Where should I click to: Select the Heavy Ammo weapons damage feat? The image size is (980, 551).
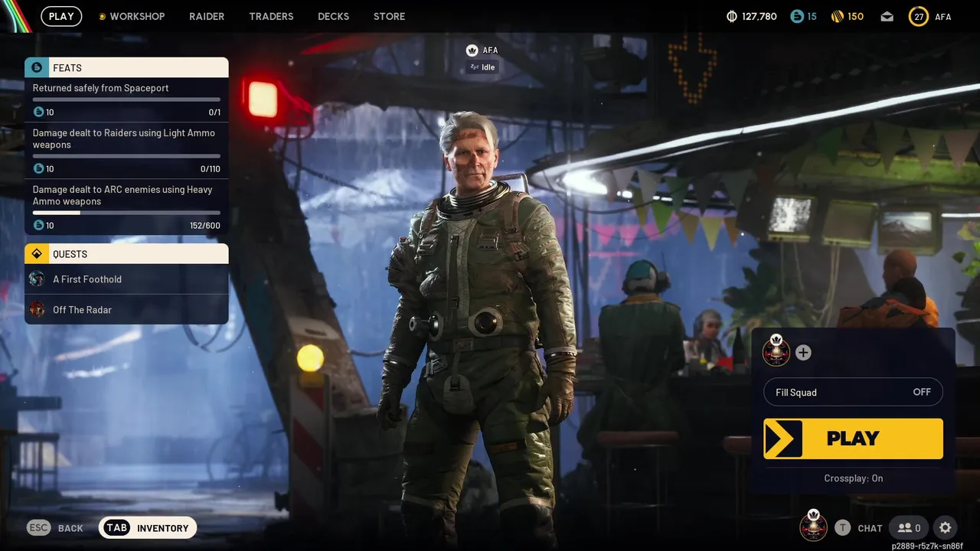coord(126,207)
